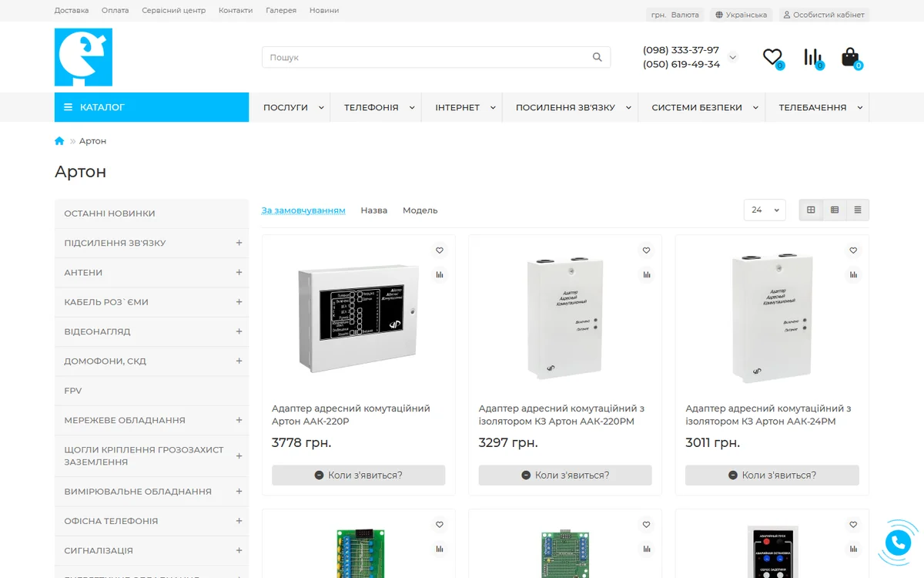Add Артон ААК-220РМ to compare

coord(646,274)
